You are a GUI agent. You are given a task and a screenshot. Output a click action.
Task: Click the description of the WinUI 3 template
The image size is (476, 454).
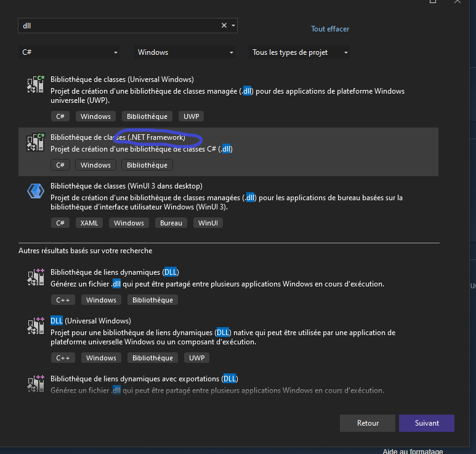(x=227, y=202)
